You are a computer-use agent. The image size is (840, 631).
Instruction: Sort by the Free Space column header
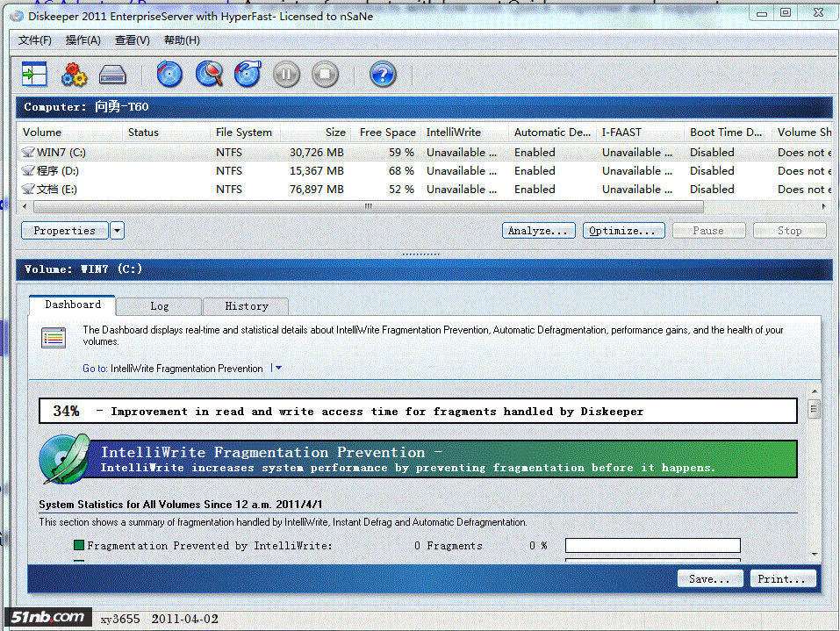coord(386,133)
